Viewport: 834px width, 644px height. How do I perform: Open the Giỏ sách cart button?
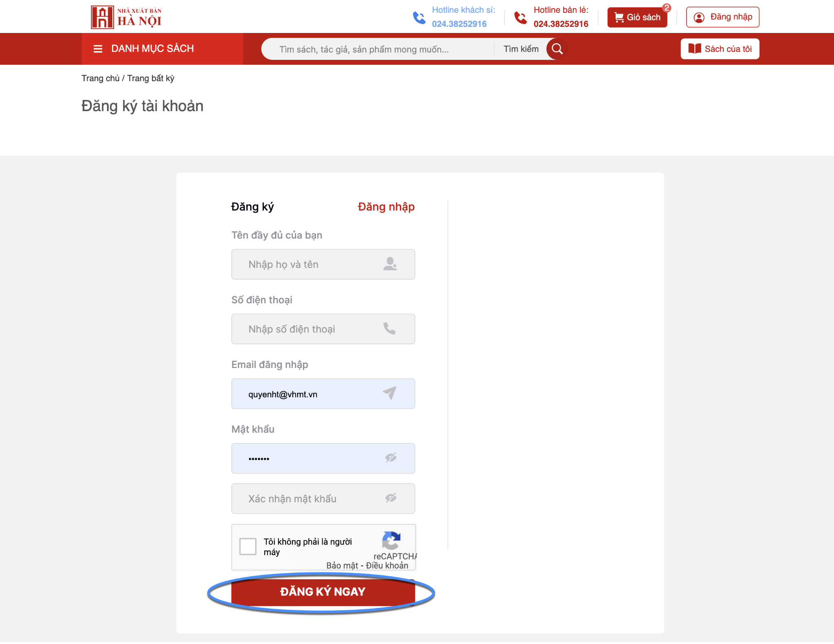(x=637, y=17)
